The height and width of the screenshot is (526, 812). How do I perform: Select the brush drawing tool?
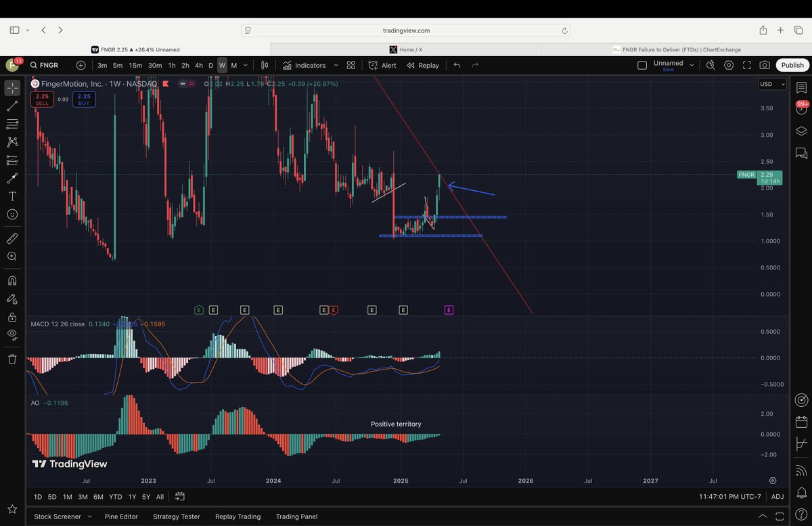pos(12,178)
